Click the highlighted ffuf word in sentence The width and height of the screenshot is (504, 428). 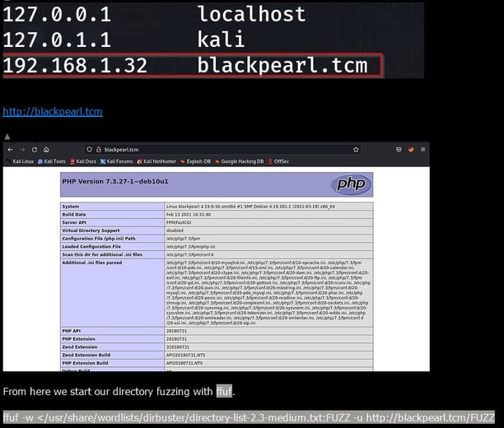coord(224,391)
